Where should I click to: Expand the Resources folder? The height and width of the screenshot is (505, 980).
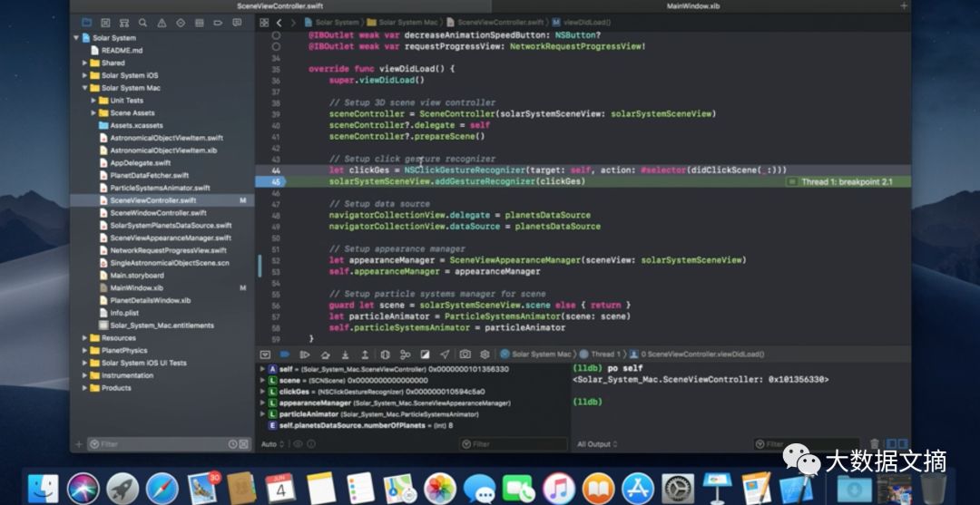pos(85,337)
